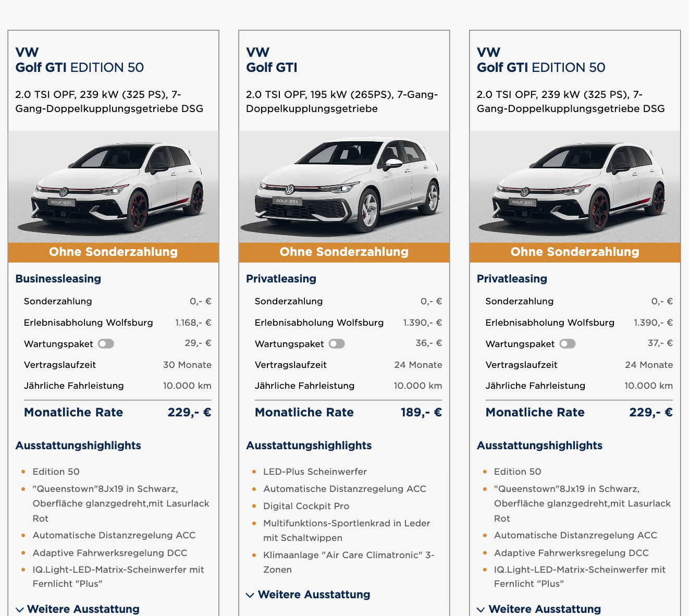Click the Businessleasing Golf GTI Edition 50 car image
Image resolution: width=689 pixels, height=616 pixels.
(113, 187)
